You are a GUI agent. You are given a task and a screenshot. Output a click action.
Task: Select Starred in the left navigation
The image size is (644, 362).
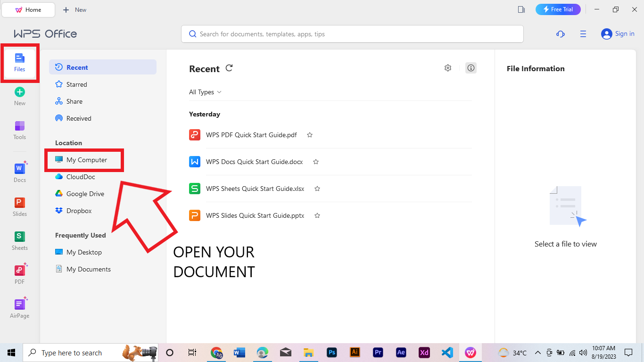click(76, 84)
